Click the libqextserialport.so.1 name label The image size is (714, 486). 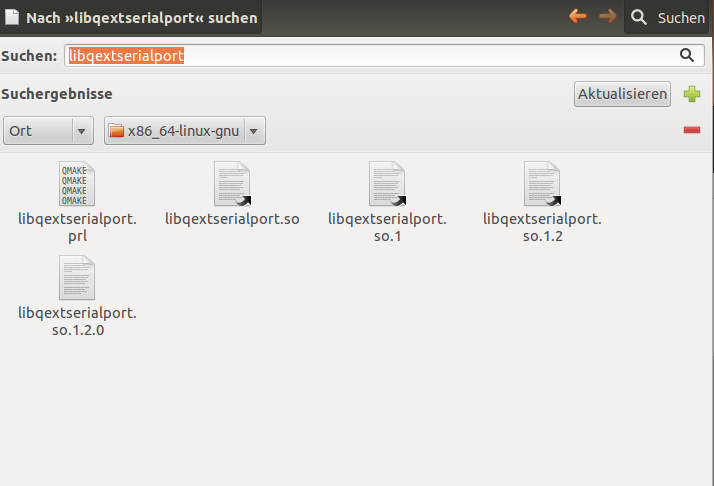388,227
